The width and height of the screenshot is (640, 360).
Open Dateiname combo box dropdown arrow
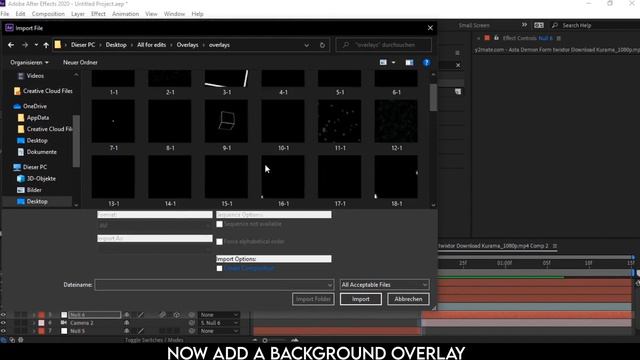(330, 285)
